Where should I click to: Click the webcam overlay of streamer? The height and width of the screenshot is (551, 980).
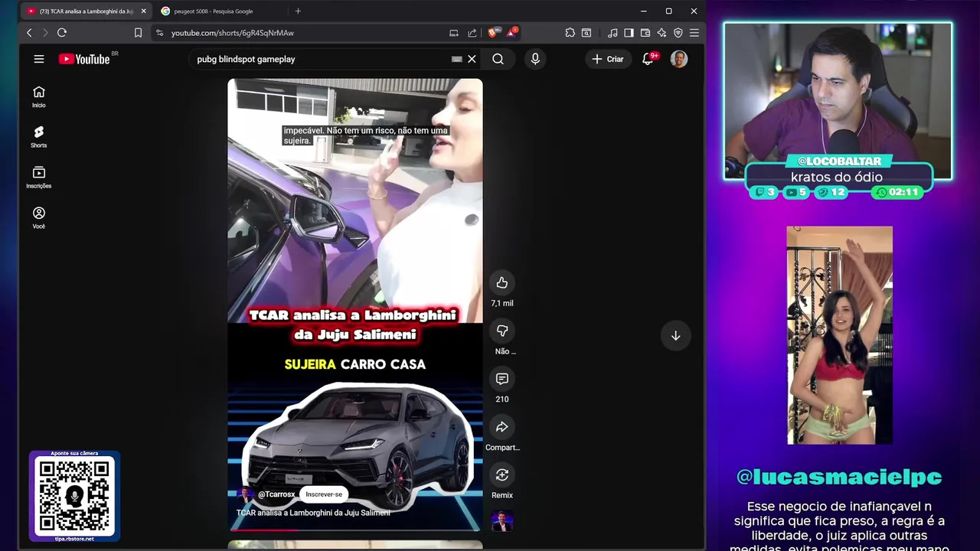tap(838, 102)
